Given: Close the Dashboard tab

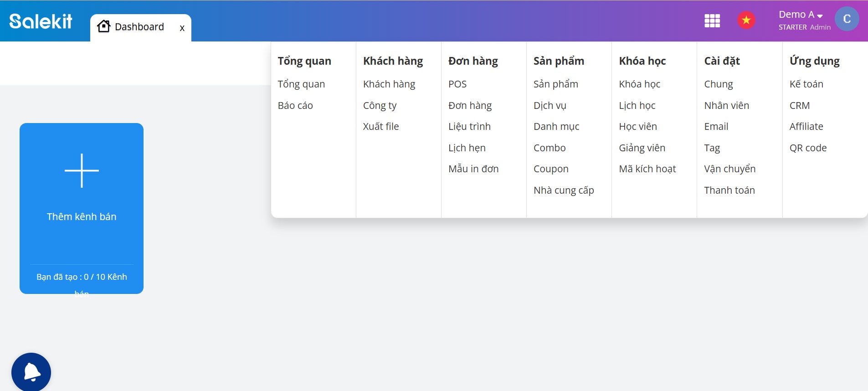Looking at the screenshot, I should point(182,28).
